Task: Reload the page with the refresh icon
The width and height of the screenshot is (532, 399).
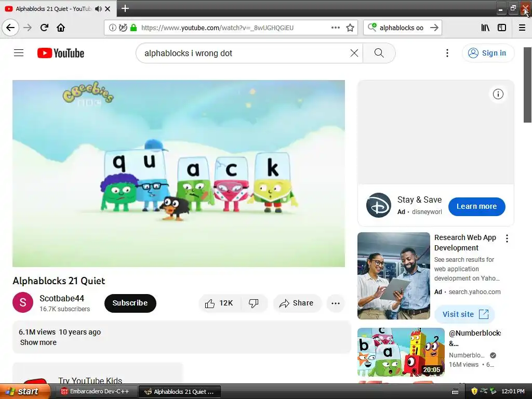Action: (44, 28)
